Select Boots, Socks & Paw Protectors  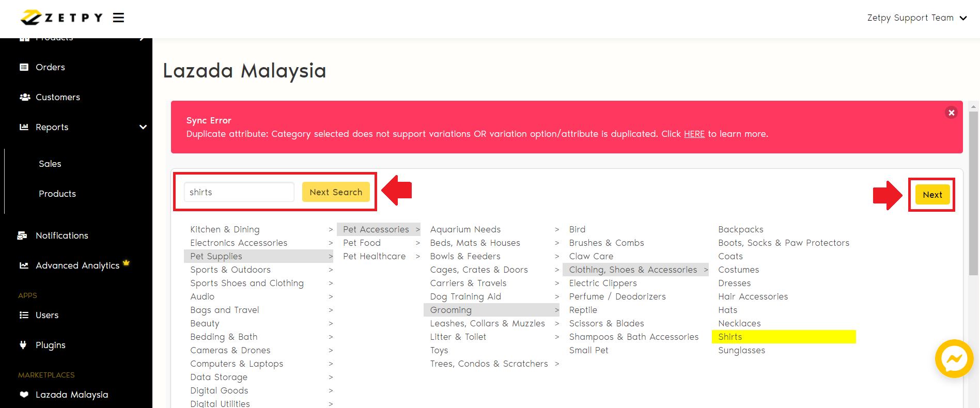click(x=783, y=243)
